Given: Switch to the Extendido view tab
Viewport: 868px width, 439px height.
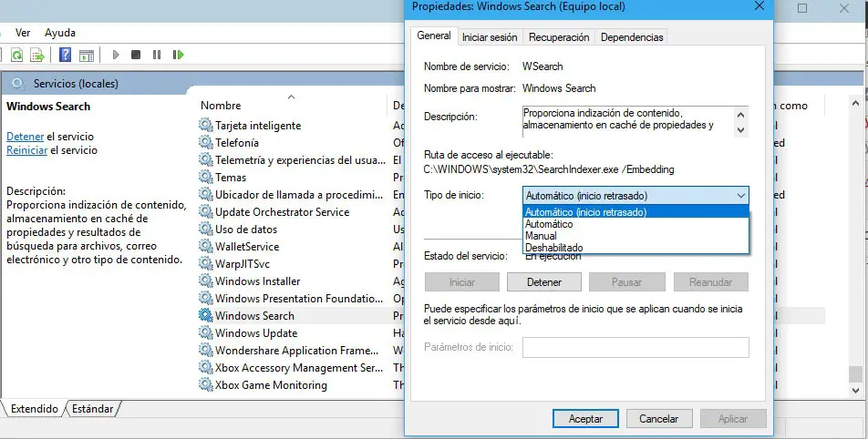Looking at the screenshot, I should (35, 409).
